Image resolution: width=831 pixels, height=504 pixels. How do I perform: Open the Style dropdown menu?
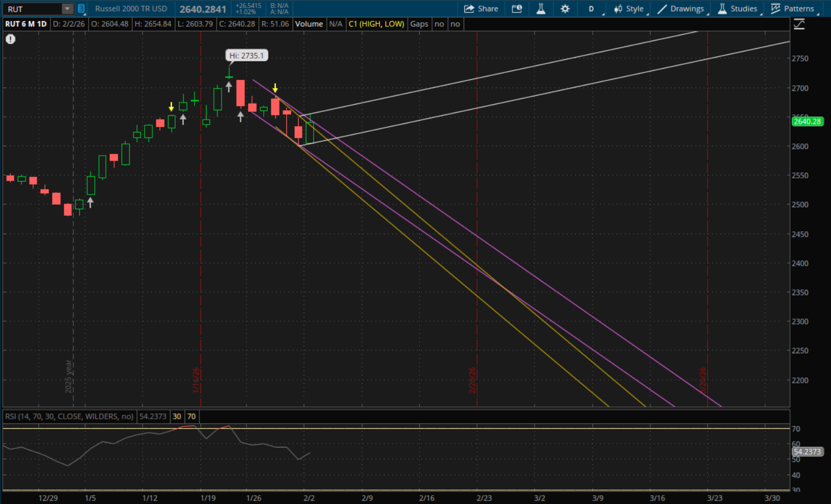click(x=629, y=9)
